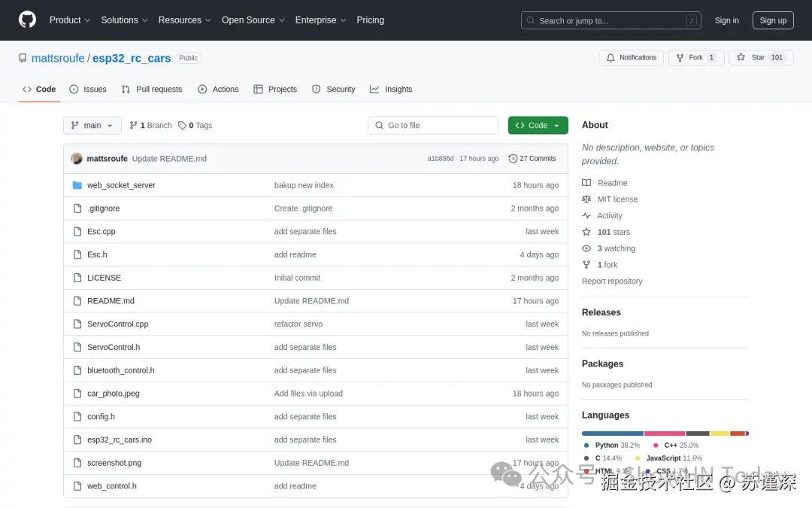Screen dimensions: 812x508
Task: Click the Go to file search field
Action: (x=434, y=126)
